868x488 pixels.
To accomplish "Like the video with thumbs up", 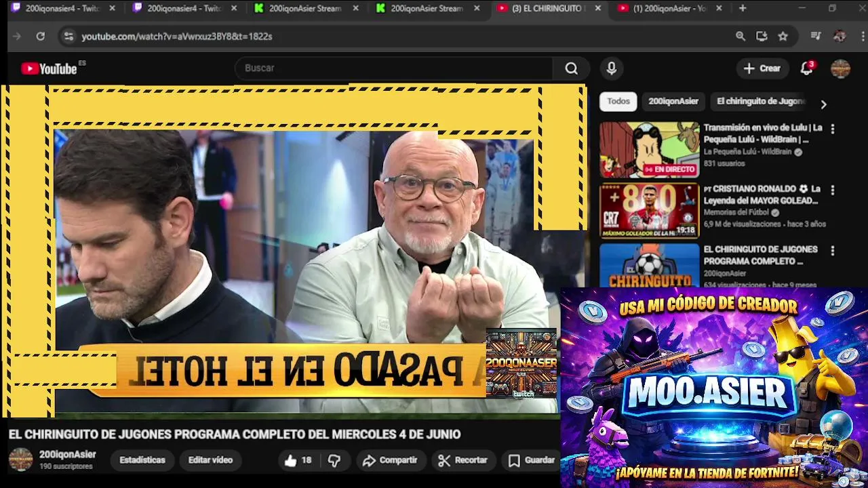I will coord(298,460).
